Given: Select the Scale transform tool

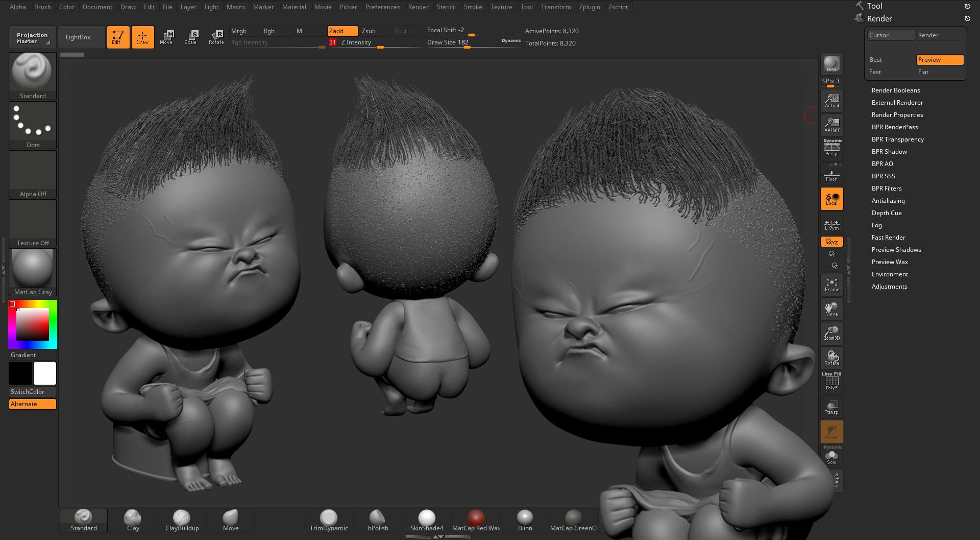Looking at the screenshot, I should coord(190,37).
